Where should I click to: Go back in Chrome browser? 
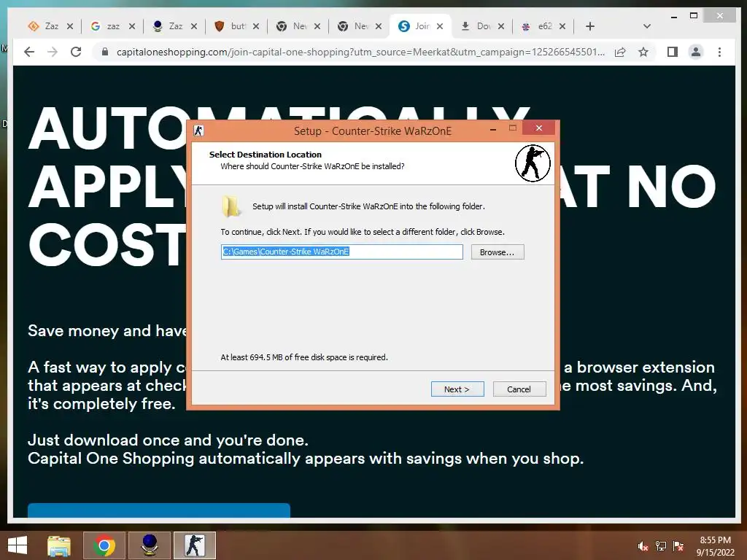pos(29,52)
